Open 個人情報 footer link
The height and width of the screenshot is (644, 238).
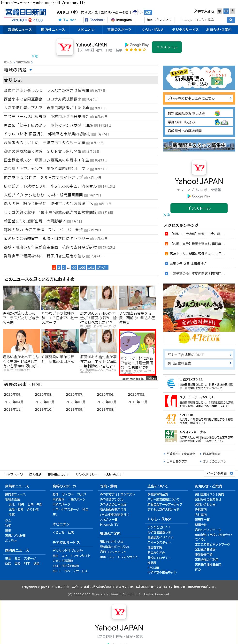point(35,475)
